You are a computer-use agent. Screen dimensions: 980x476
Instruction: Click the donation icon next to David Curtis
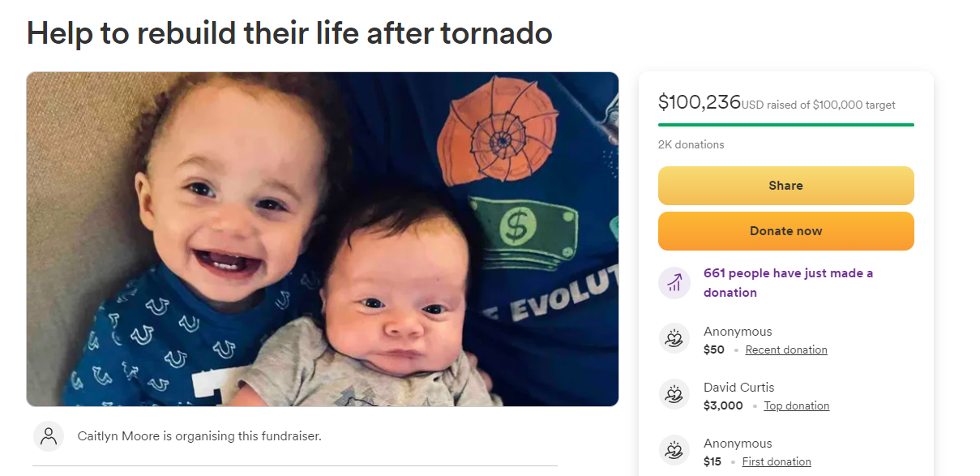point(674,395)
